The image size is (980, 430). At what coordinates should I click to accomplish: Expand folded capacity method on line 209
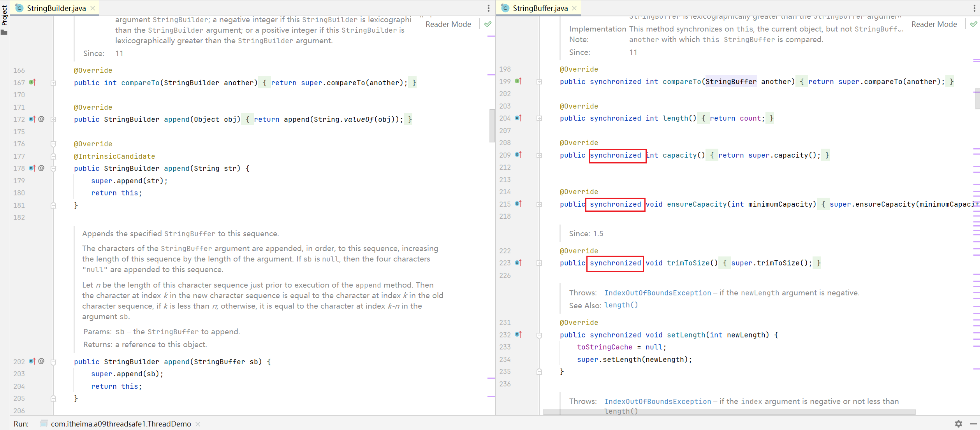coord(539,155)
